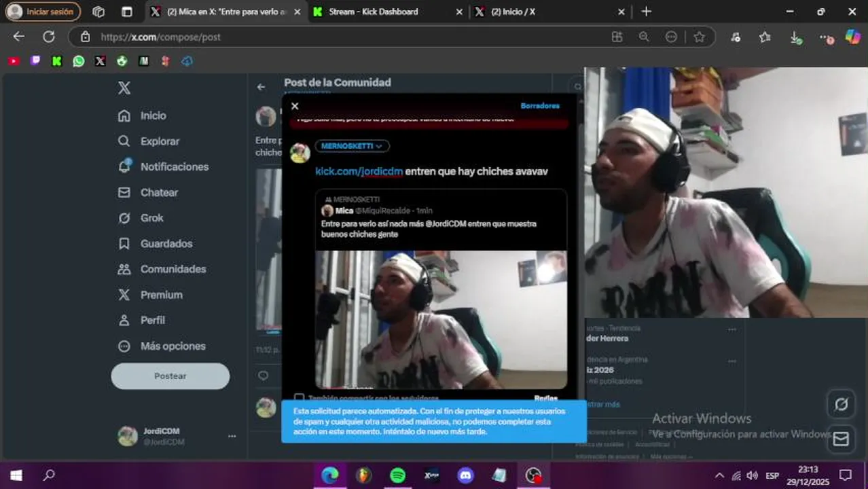Open Más opciones in the sidebar

pyautogui.click(x=162, y=346)
